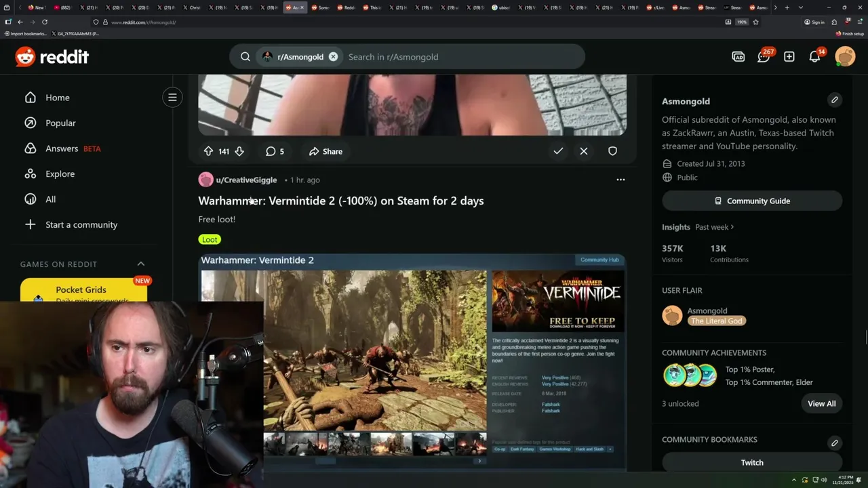Filter by the Loot flair tag
The width and height of the screenshot is (868, 488).
click(x=210, y=239)
